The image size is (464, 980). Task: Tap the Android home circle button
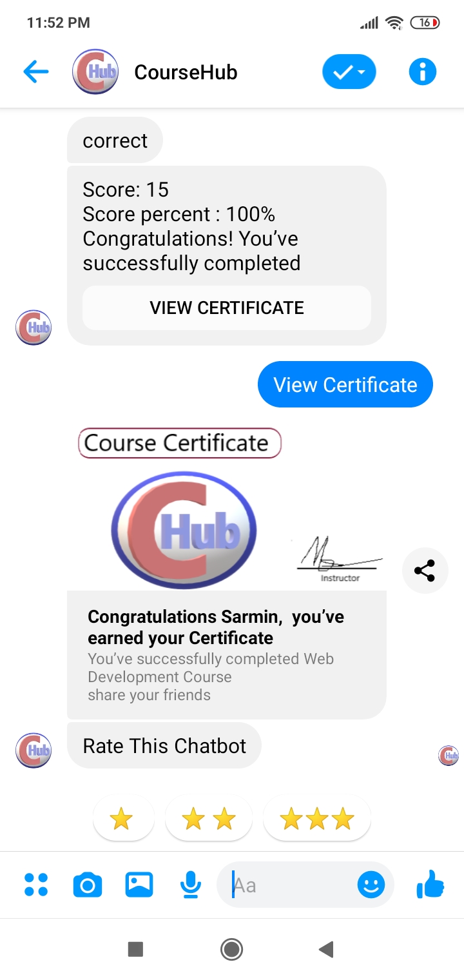[x=231, y=949]
